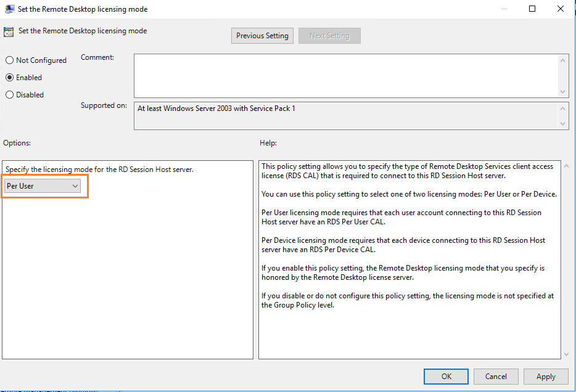This screenshot has width=576, height=392.
Task: Click the policy icon in the title bar
Action: pyautogui.click(x=9, y=9)
